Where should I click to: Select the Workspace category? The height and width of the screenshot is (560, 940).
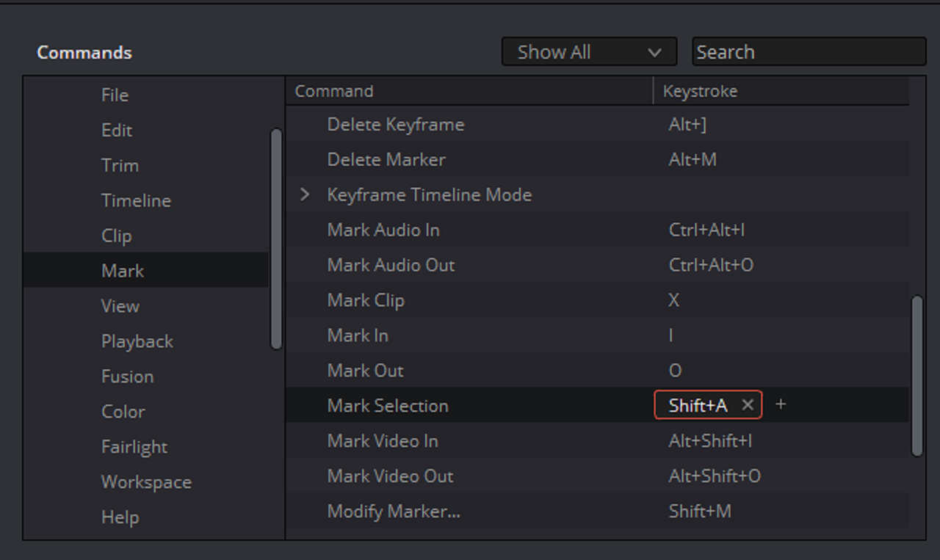(146, 482)
